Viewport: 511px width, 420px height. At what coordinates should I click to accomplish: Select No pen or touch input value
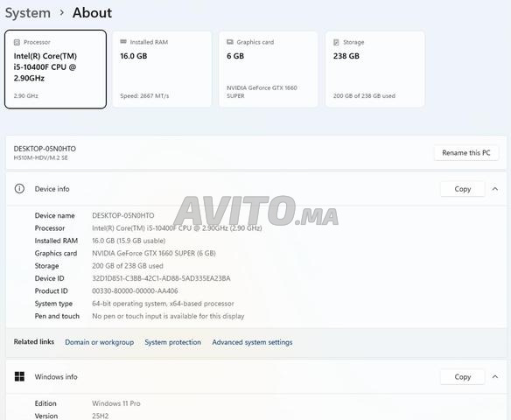coord(168,316)
